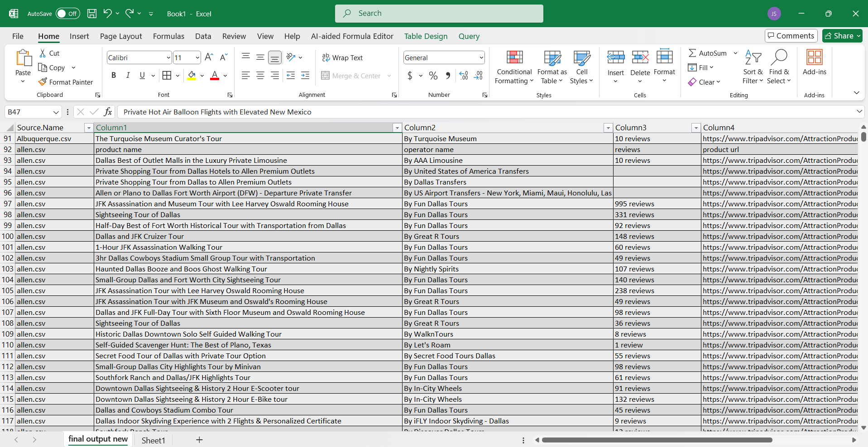This screenshot has width=868, height=447.
Task: Open Column2 filter dropdown
Action: pyautogui.click(x=608, y=128)
